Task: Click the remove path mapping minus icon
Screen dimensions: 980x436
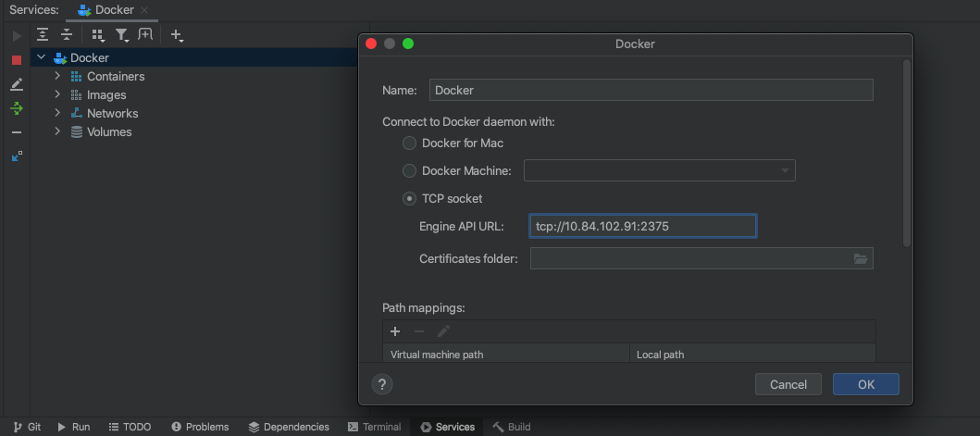Action: [419, 331]
